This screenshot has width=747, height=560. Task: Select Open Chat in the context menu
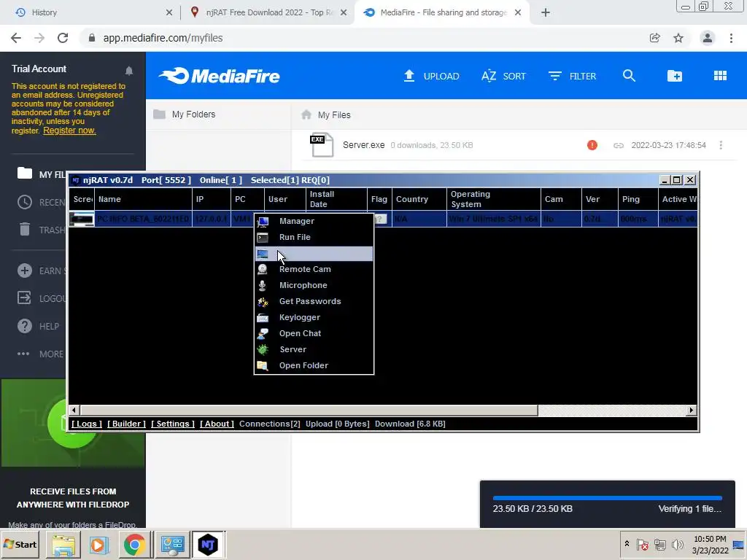[x=314, y=333]
